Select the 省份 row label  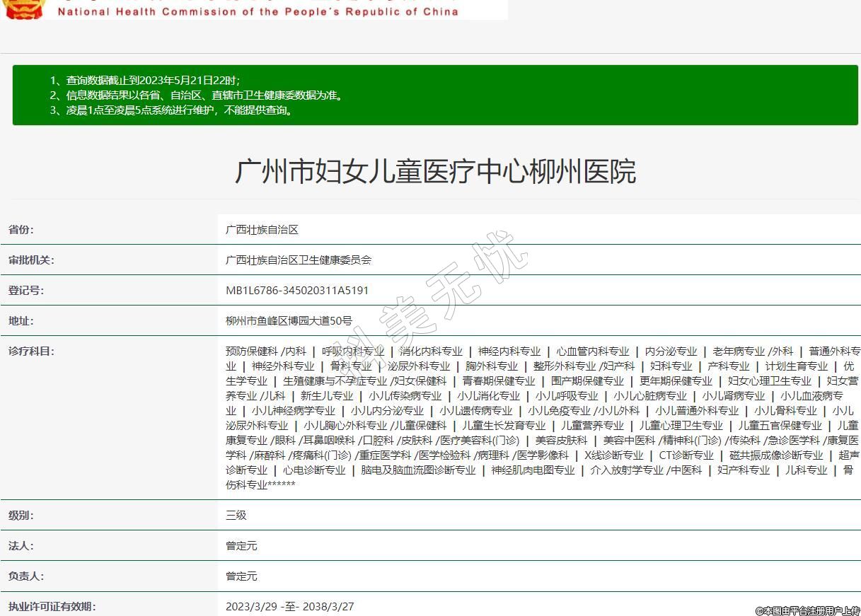(21, 230)
